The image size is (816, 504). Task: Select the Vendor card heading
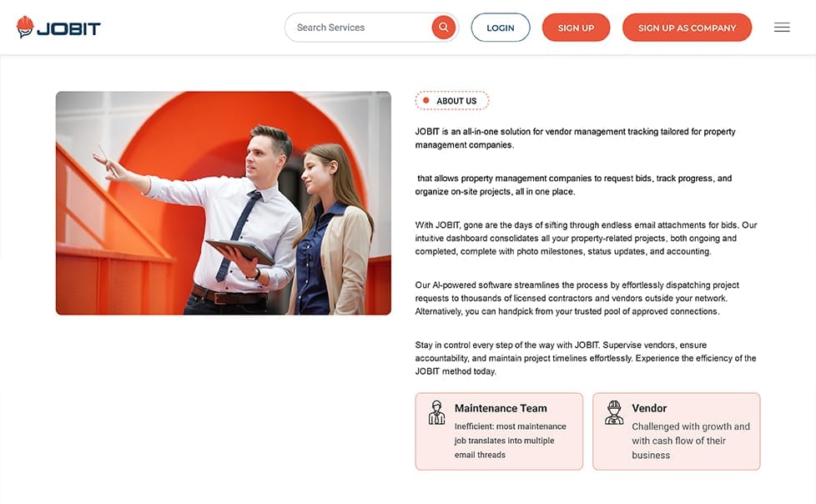click(x=649, y=408)
